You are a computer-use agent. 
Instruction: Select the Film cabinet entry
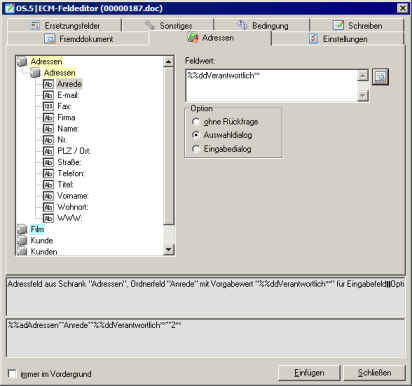coord(37,229)
